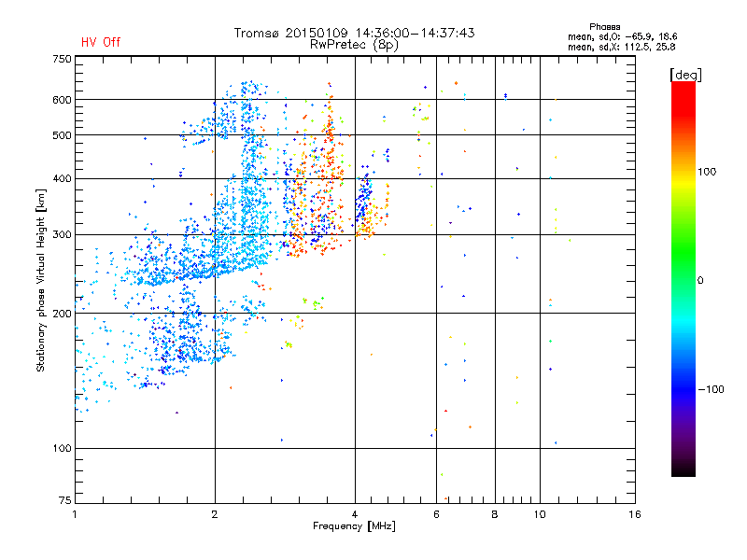Click the x-axis tick label '10'

(x=540, y=514)
